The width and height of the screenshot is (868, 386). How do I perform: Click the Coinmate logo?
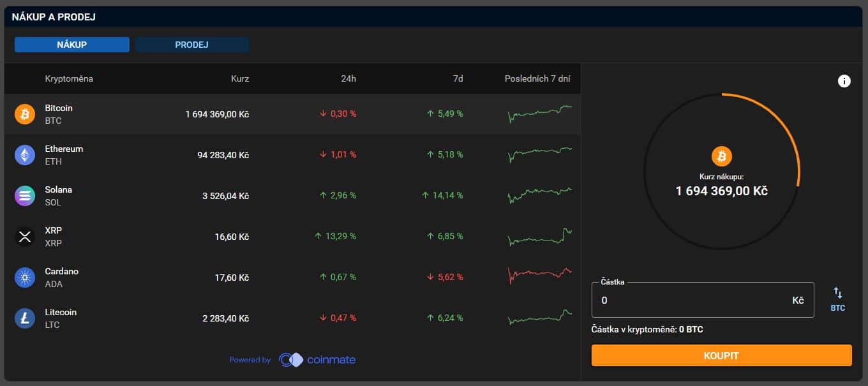click(317, 360)
